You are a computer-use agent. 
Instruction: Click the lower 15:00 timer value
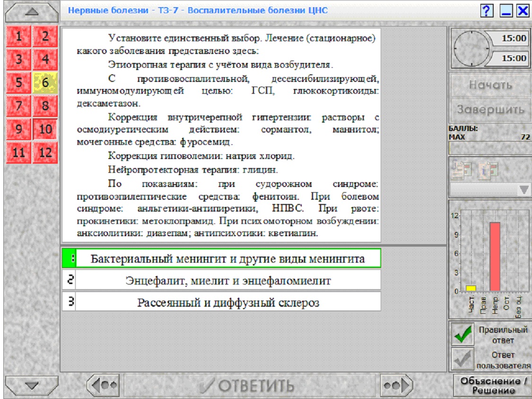coord(512,58)
